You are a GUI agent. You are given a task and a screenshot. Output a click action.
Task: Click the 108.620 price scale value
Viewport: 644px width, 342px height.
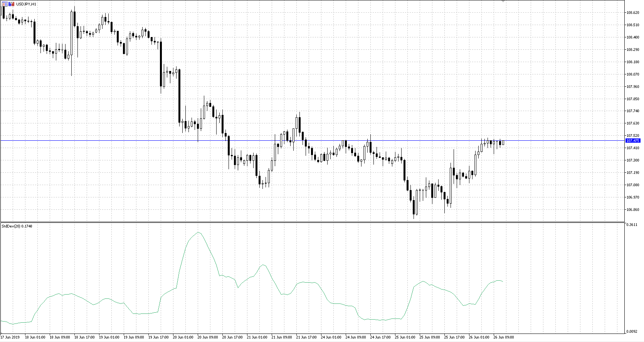(x=633, y=13)
